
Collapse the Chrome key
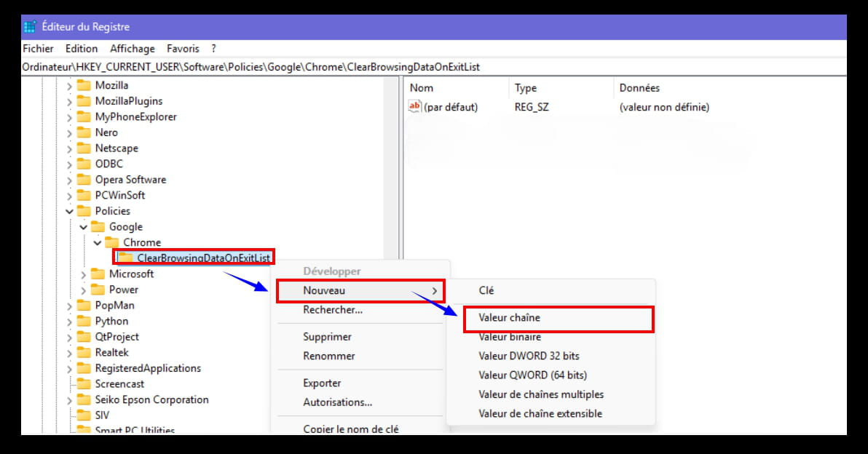(98, 242)
